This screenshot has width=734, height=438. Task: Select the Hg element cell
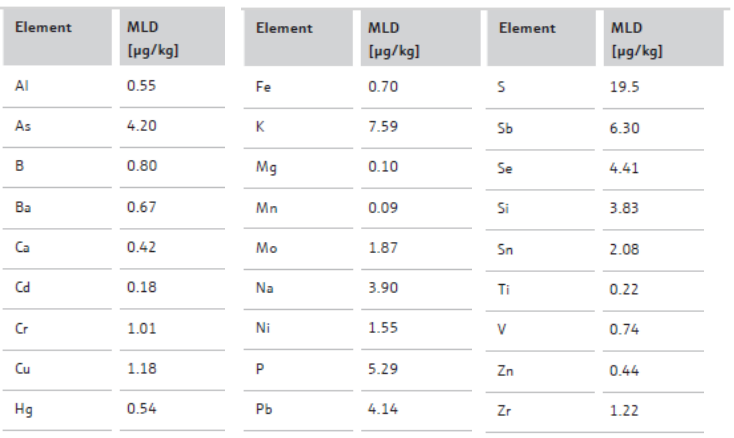point(24,409)
